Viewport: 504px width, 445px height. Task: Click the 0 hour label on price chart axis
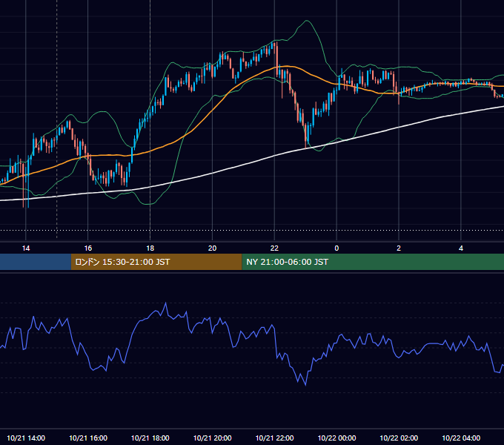tap(336, 248)
